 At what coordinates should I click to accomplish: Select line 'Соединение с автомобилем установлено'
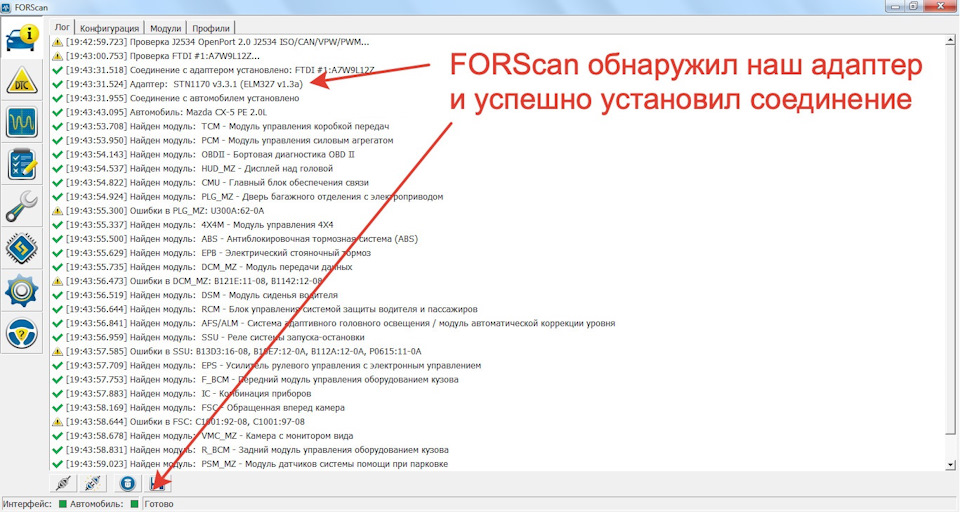click(182, 98)
